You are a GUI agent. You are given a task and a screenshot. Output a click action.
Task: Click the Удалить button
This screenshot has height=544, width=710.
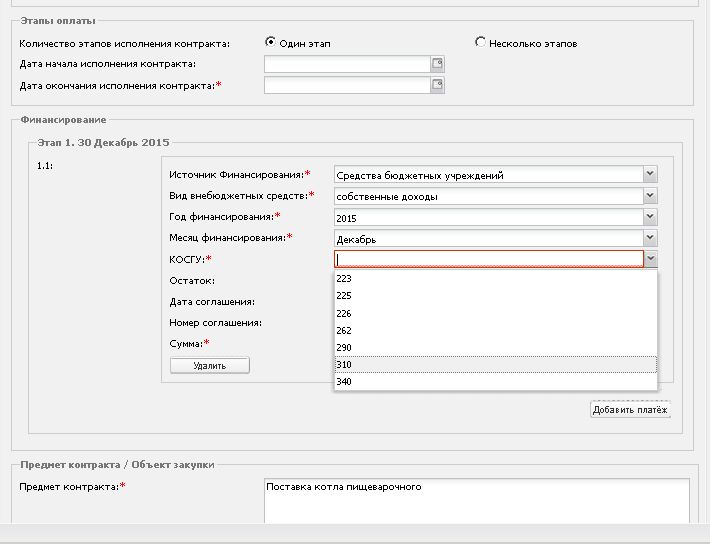(x=210, y=366)
